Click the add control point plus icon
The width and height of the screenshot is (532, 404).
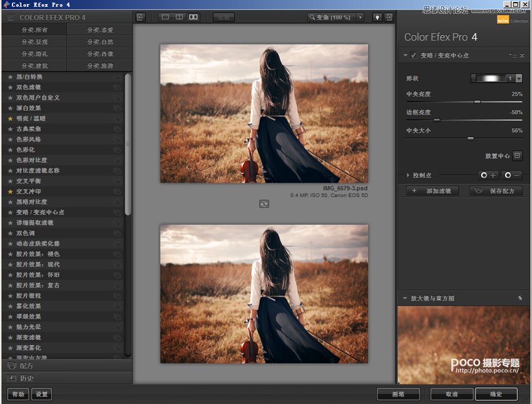coord(488,175)
